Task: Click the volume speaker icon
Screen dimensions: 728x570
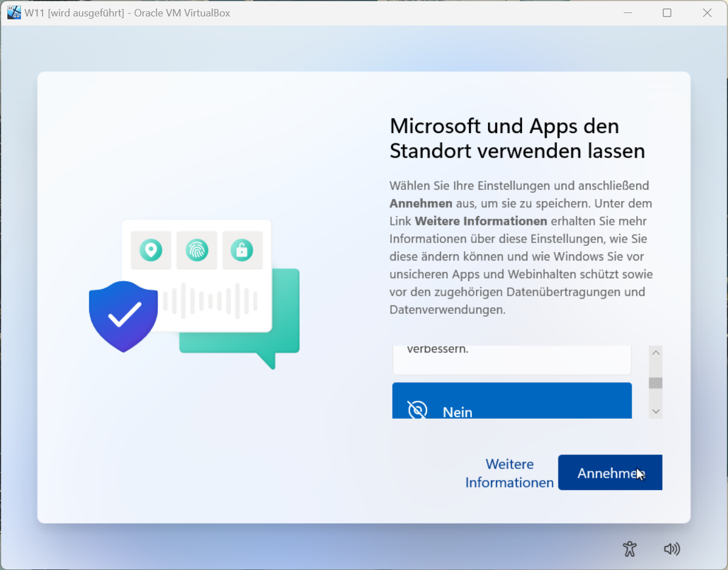Action: pyautogui.click(x=672, y=548)
